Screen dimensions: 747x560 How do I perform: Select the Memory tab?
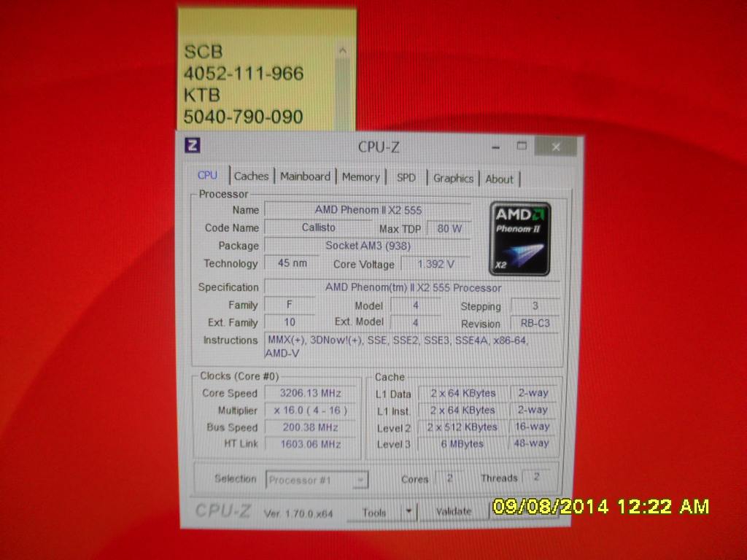point(360,177)
